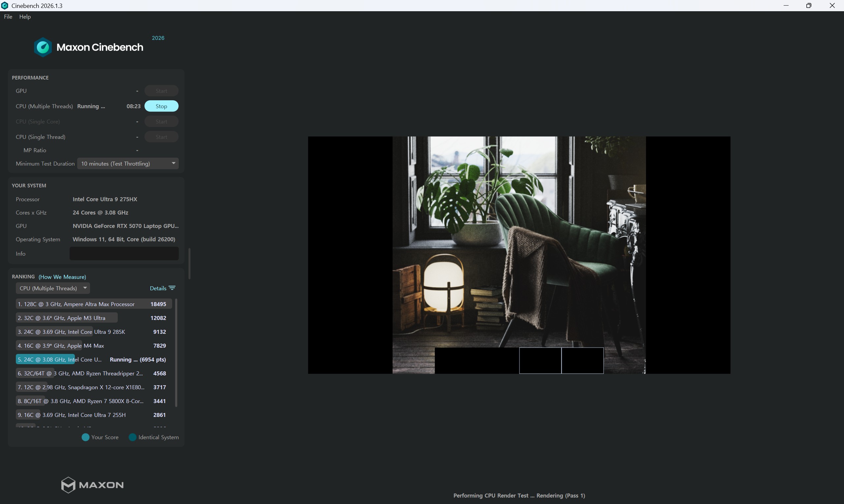The image size is (844, 504).
Task: Click the CPU (Single Thread) Start button
Action: 161,137
